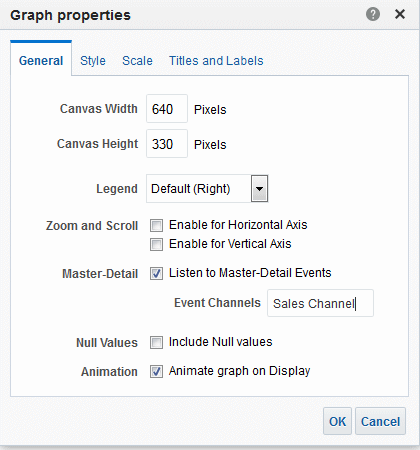Open the Default (Right) legend combo box

[x=207, y=189]
